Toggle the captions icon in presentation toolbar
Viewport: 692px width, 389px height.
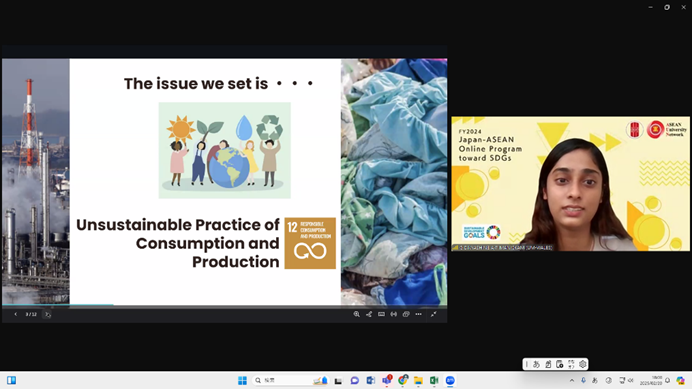[x=381, y=314]
